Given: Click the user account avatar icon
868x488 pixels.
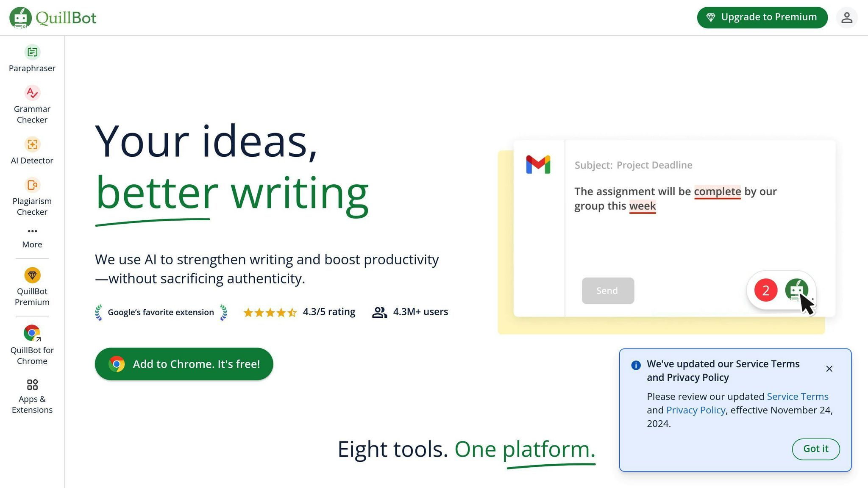Looking at the screenshot, I should click(846, 18).
